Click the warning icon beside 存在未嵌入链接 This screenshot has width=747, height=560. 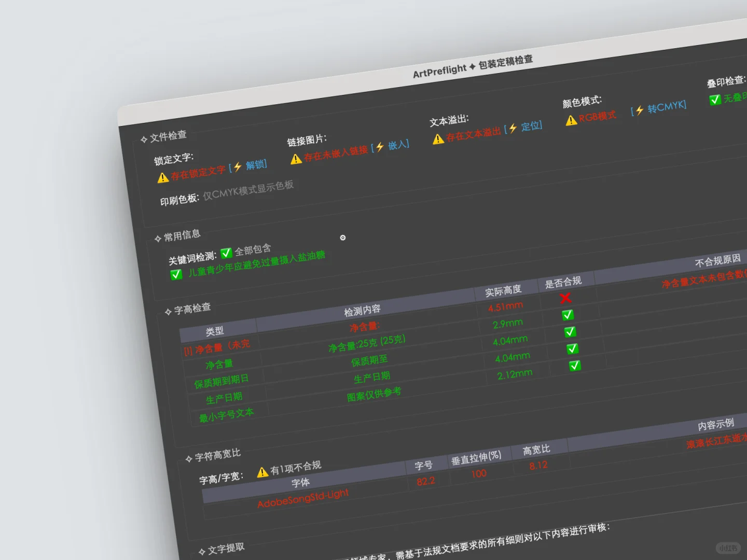point(296,159)
